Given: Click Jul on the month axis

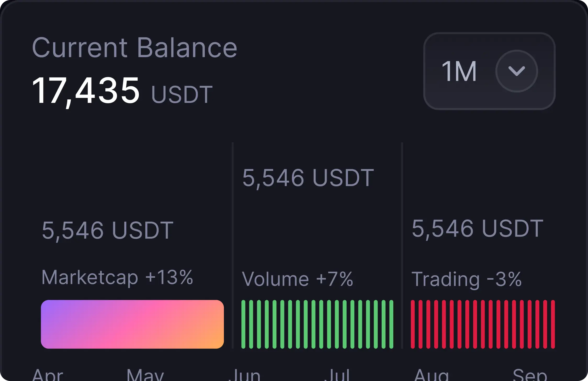Looking at the screenshot, I should coord(337,375).
